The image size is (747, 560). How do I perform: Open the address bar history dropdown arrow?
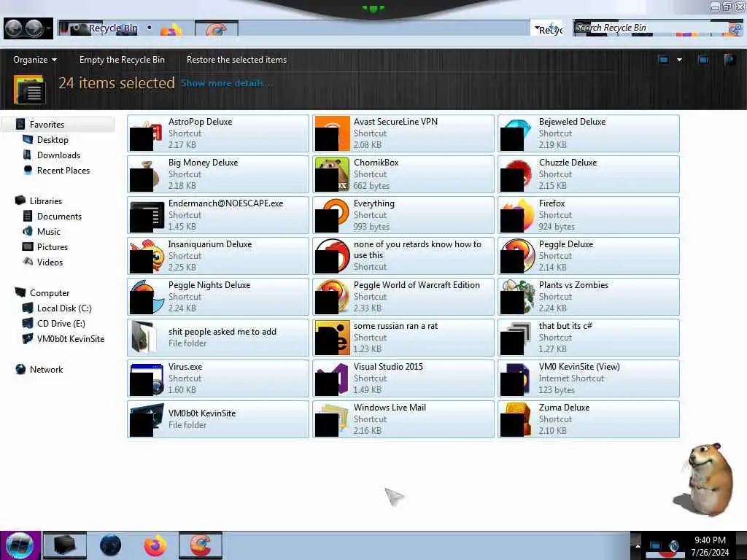point(536,28)
